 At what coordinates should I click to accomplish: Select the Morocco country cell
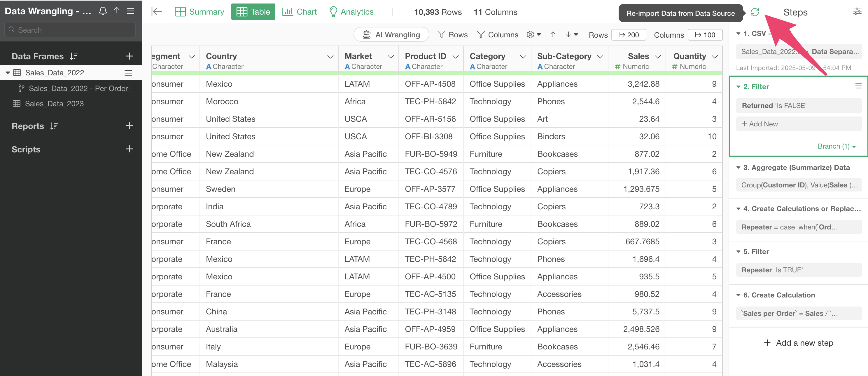269,102
